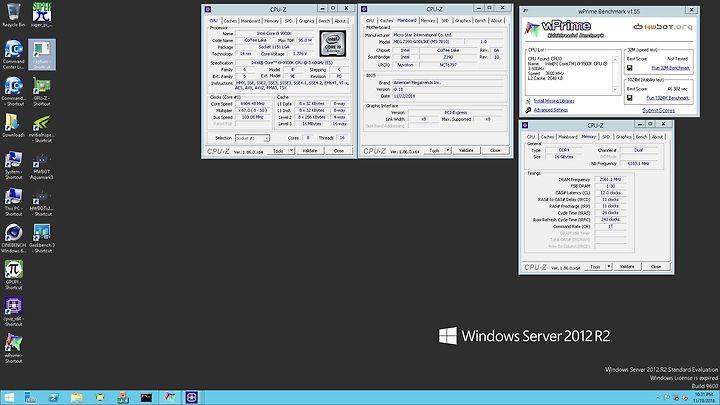Open the GPU-Z shortcut icon
The image size is (720, 405).
(42, 91)
